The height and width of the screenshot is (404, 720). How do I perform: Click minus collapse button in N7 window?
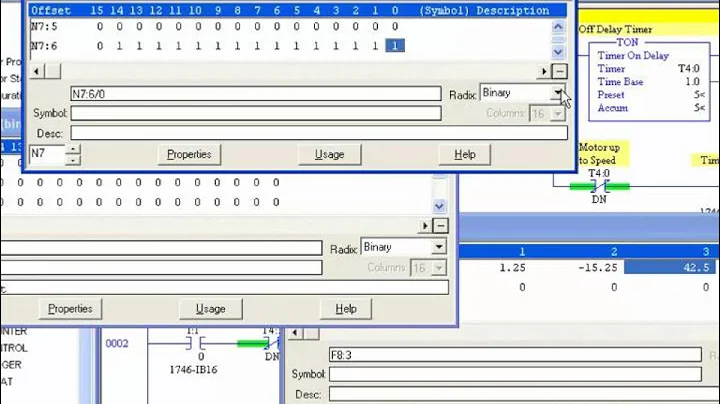pyautogui.click(x=559, y=71)
